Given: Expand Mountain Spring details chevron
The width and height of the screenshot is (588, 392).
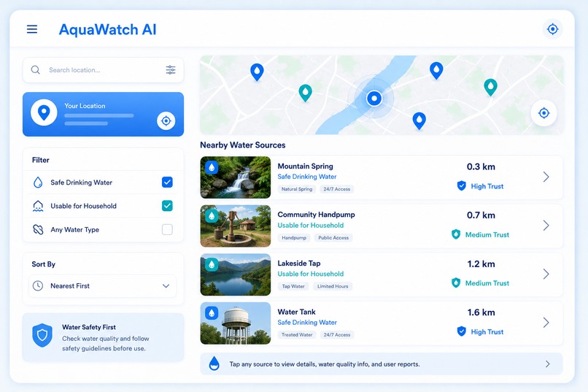Looking at the screenshot, I should [546, 177].
